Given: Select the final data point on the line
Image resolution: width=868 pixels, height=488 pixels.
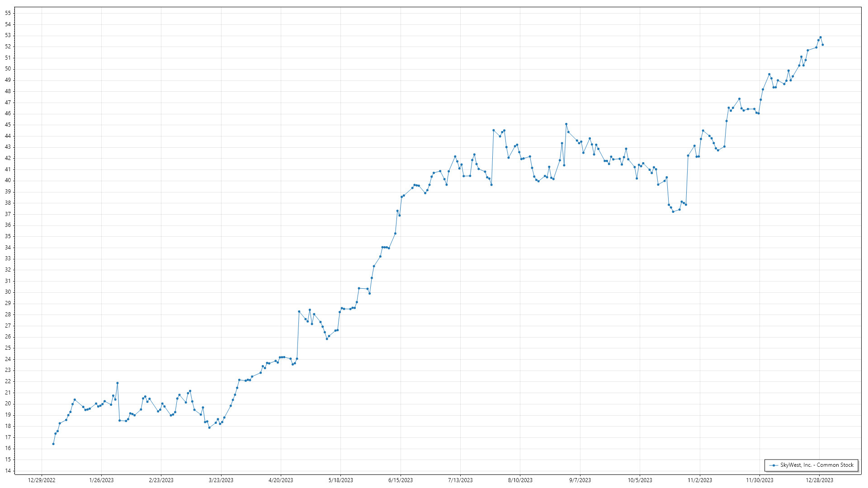Looking at the screenshot, I should pos(823,45).
